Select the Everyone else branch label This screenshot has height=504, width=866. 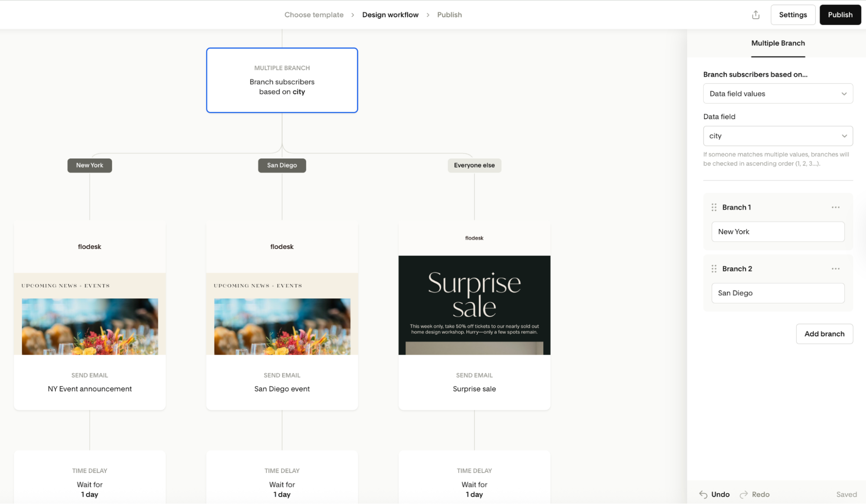474,165
